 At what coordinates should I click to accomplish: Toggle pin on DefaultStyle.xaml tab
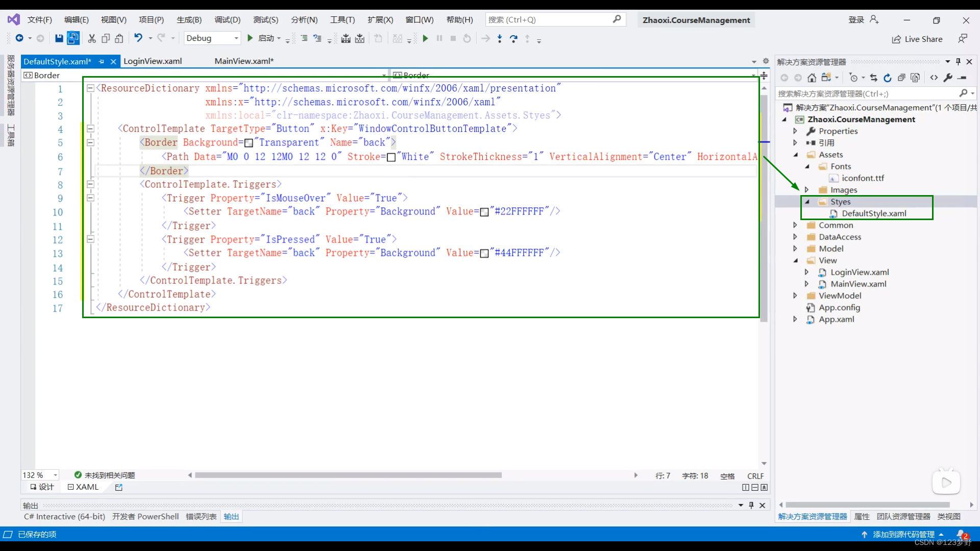(102, 61)
